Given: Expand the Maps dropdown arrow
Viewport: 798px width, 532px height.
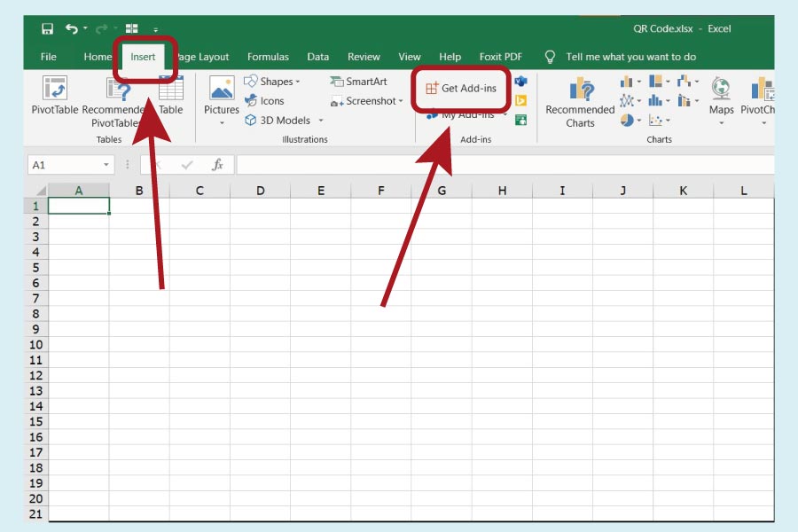Looking at the screenshot, I should (x=721, y=122).
